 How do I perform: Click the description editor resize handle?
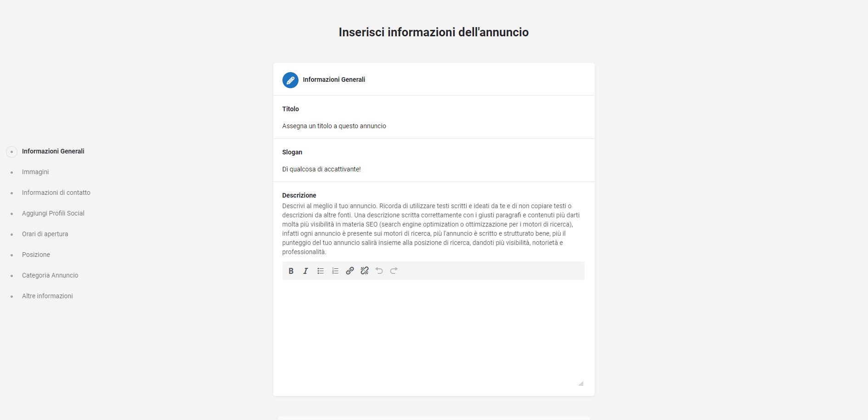581,383
